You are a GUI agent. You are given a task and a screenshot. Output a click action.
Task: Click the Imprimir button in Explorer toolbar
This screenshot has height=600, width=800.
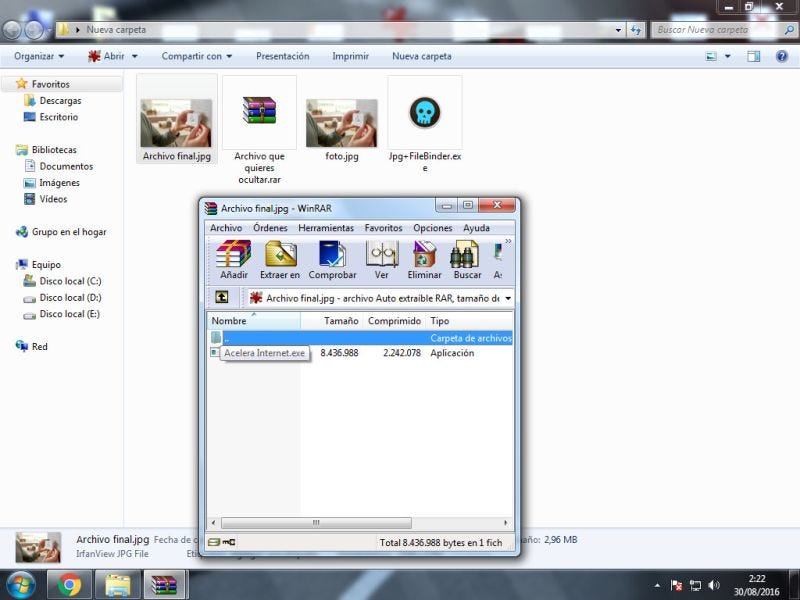point(351,56)
